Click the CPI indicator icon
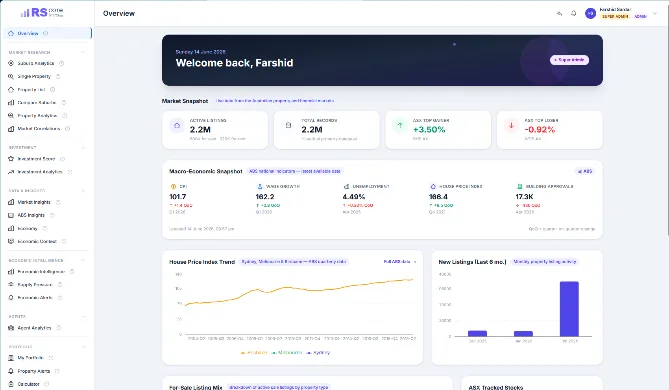Viewport: 669px width, 390px height. point(173,186)
